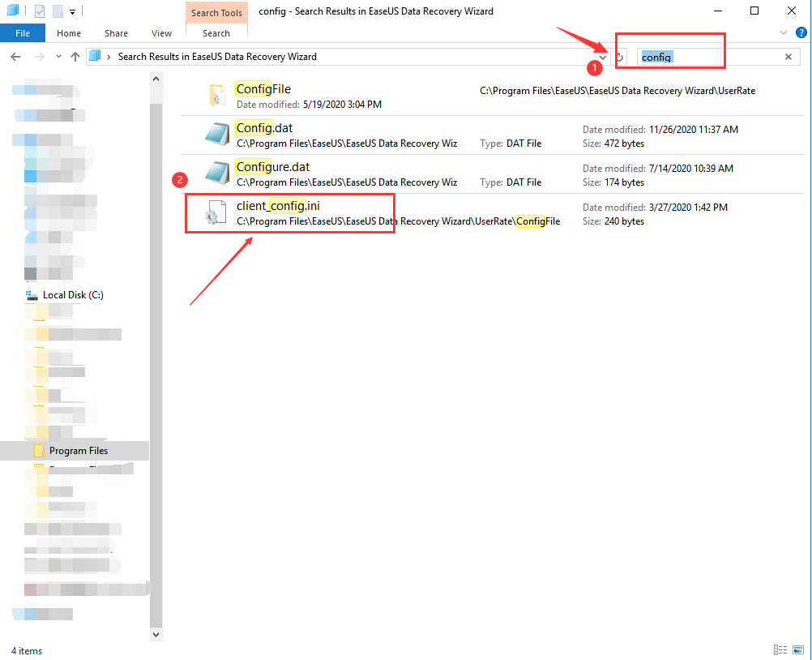Click navigation pane scroll up arrow
Screen dimensions: 812x660
[x=156, y=79]
